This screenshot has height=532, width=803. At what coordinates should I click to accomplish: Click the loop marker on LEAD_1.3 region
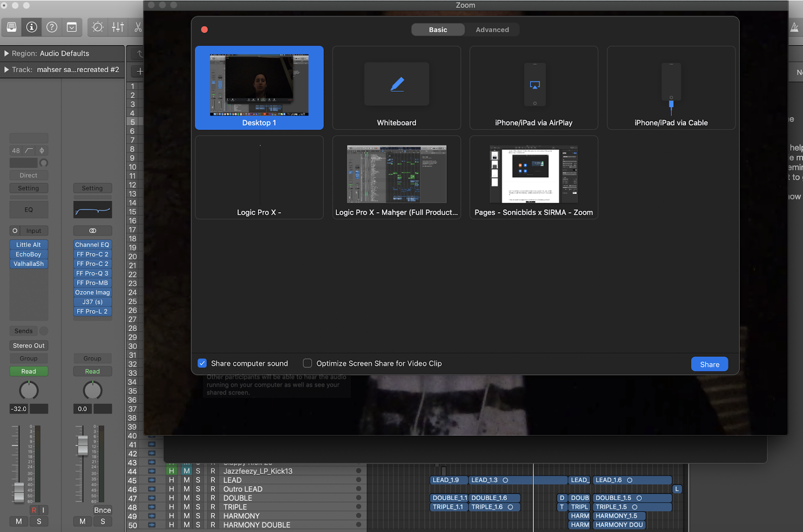[x=505, y=480]
